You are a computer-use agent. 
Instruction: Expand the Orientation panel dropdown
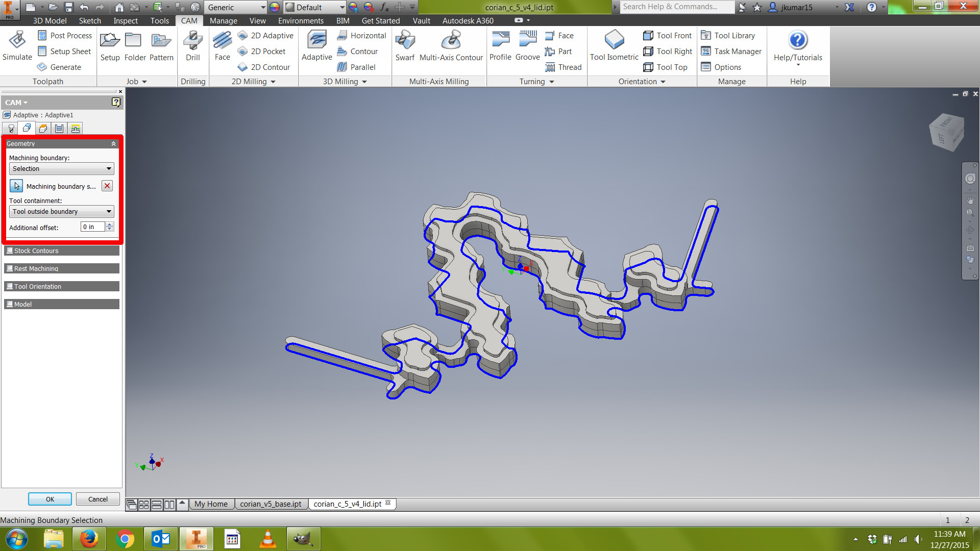663,82
